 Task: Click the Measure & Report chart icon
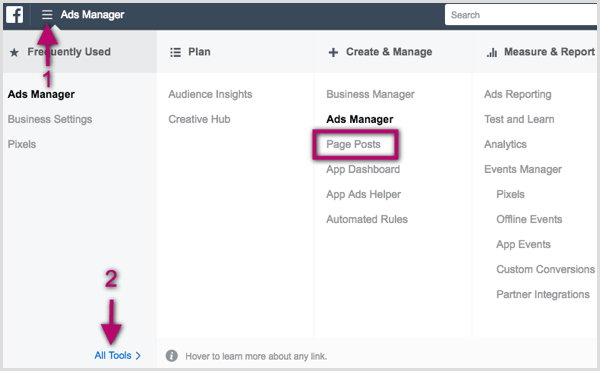click(x=492, y=52)
